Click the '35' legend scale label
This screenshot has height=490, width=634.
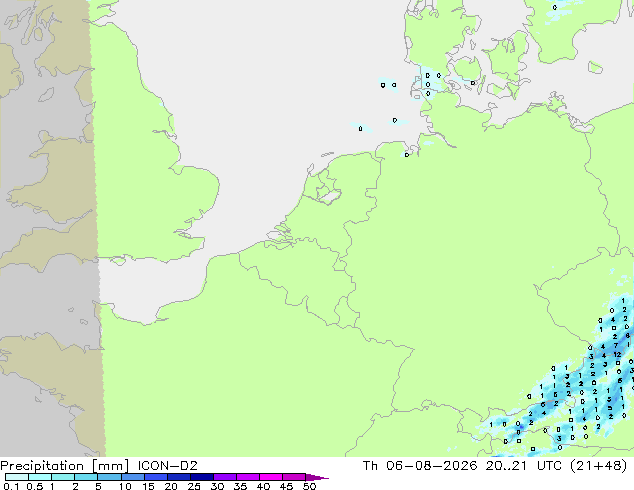point(240,486)
